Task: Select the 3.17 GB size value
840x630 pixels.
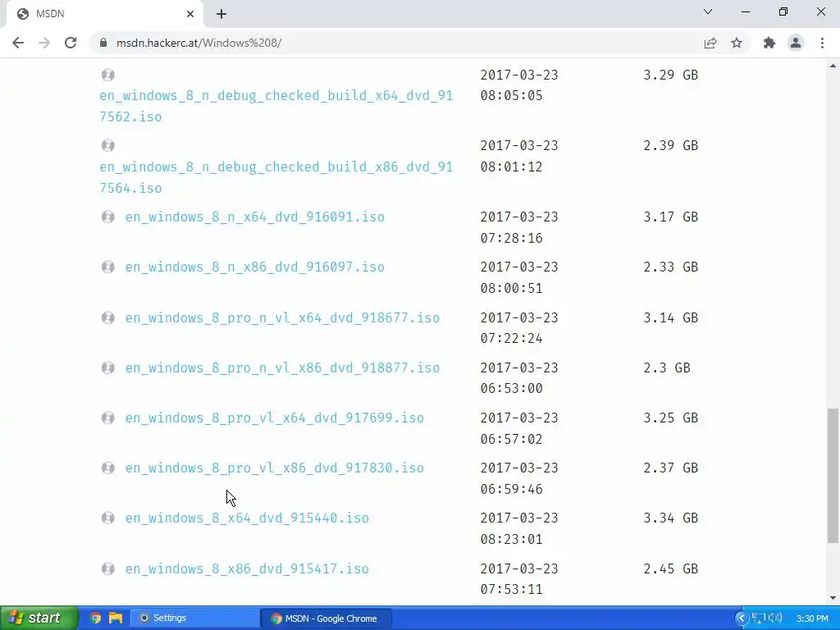Action: pyautogui.click(x=671, y=217)
